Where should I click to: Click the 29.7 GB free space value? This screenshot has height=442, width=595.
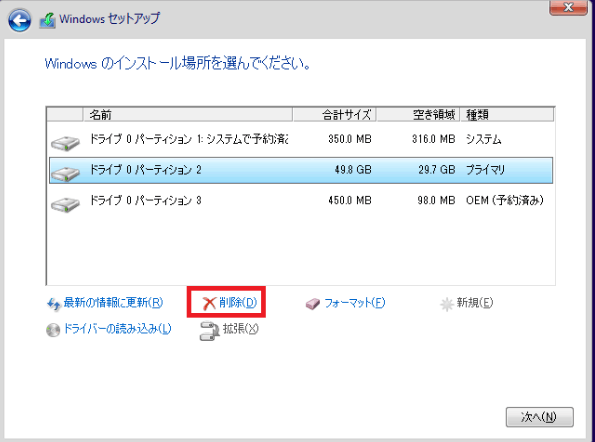coord(436,170)
